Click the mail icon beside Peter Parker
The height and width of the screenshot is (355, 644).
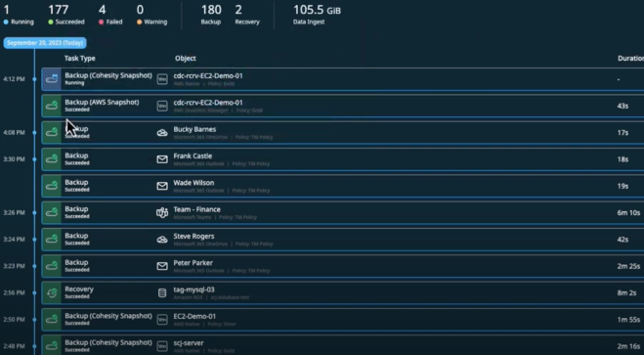162,266
